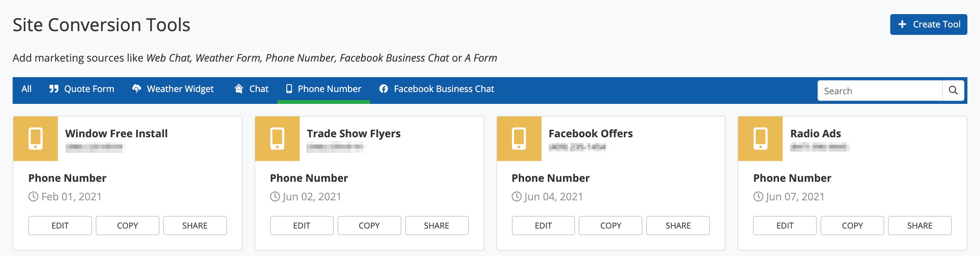The height and width of the screenshot is (256, 980).
Task: Share the Radio Ads tool
Action: pos(919,226)
